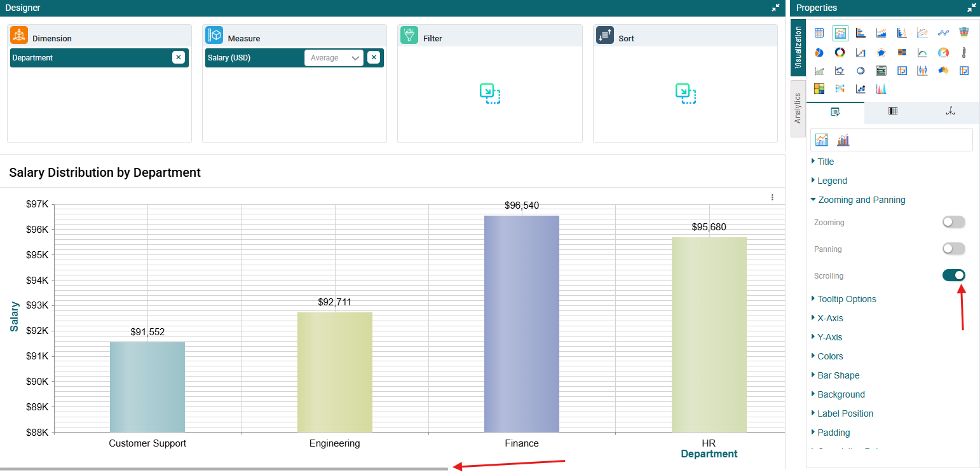Screen dimensions: 980x472
Task: Choose the donut chart visualization
Action: coord(840,52)
